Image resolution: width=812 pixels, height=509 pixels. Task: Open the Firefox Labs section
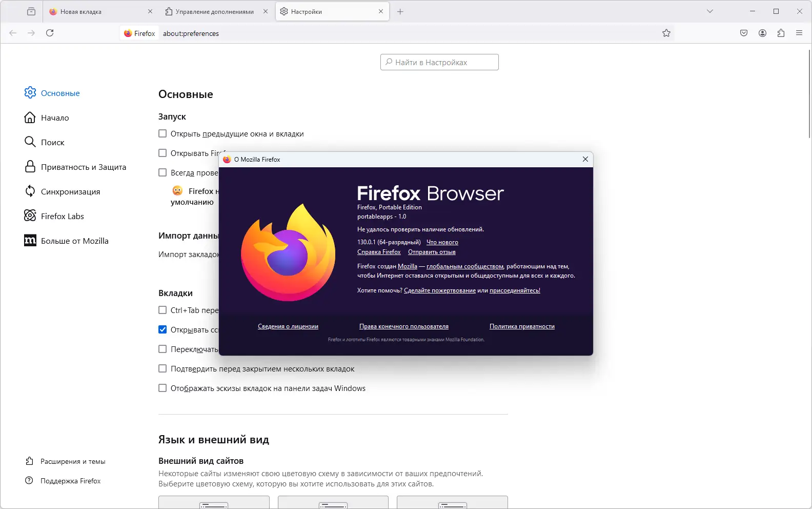62,217
